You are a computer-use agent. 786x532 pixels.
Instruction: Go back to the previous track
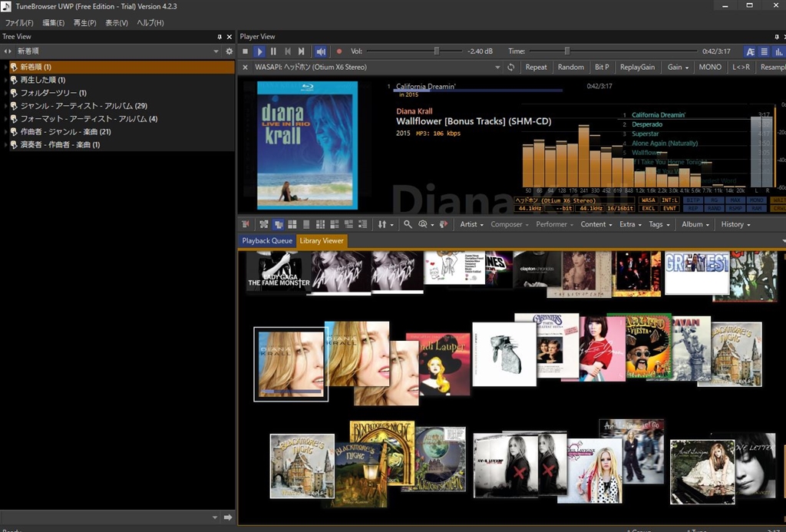coord(288,51)
